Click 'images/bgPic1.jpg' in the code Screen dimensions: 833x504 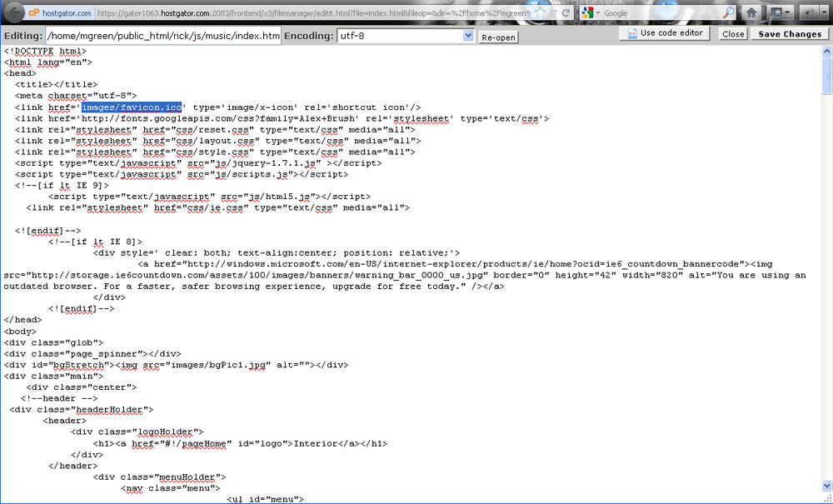pos(217,365)
